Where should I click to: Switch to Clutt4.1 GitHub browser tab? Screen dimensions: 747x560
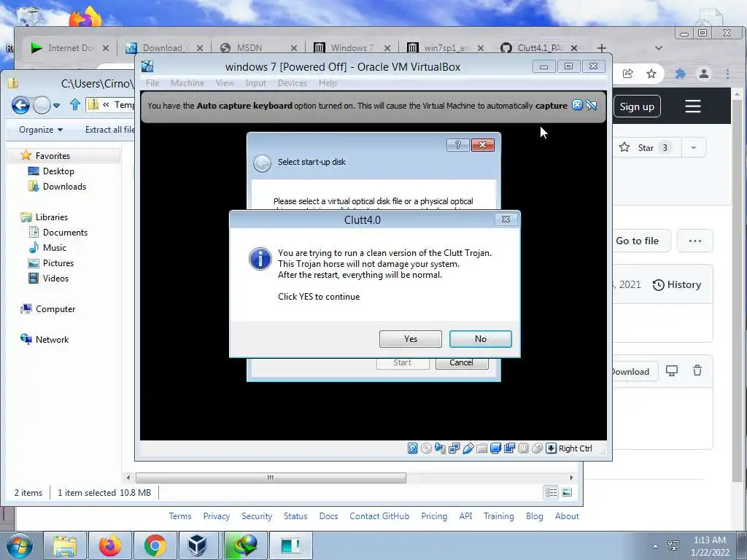(x=538, y=48)
